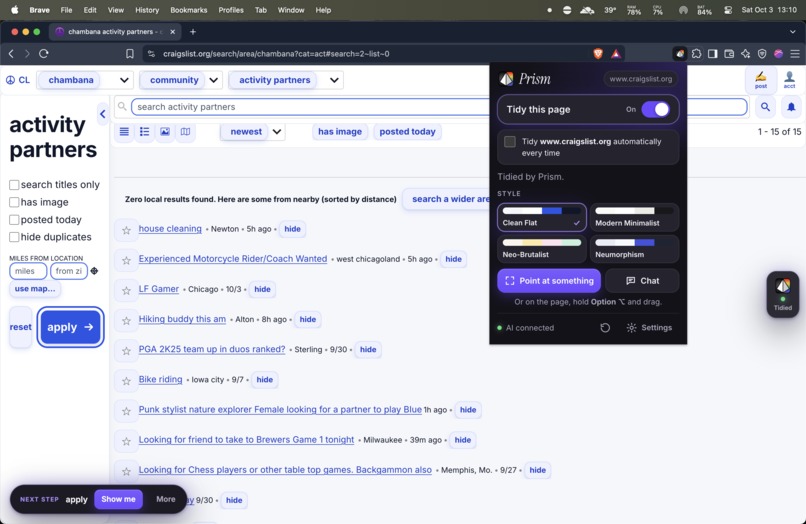This screenshot has height=524, width=806.
Task: Select the chambana activity partners tab
Action: [114, 32]
